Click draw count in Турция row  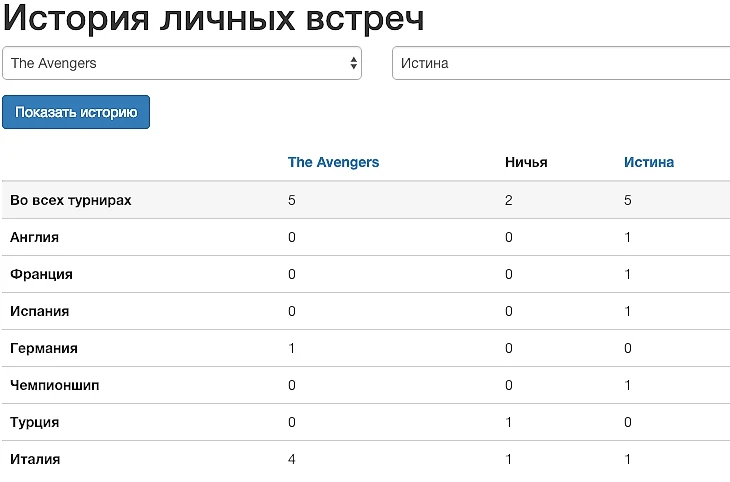point(508,422)
